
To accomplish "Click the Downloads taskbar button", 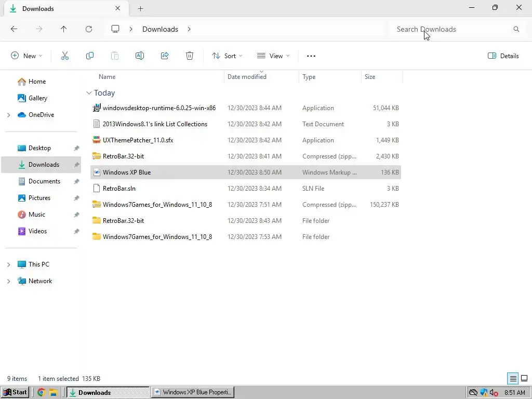I will coord(108,393).
